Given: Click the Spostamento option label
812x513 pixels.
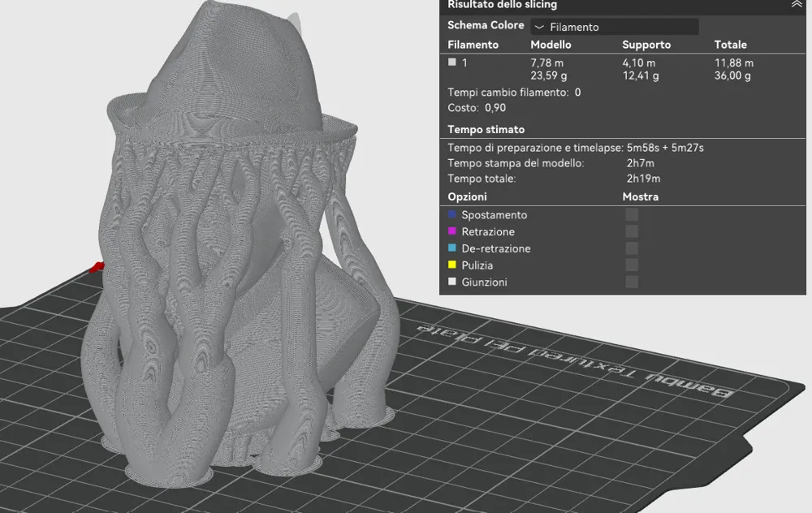Looking at the screenshot, I should point(494,215).
